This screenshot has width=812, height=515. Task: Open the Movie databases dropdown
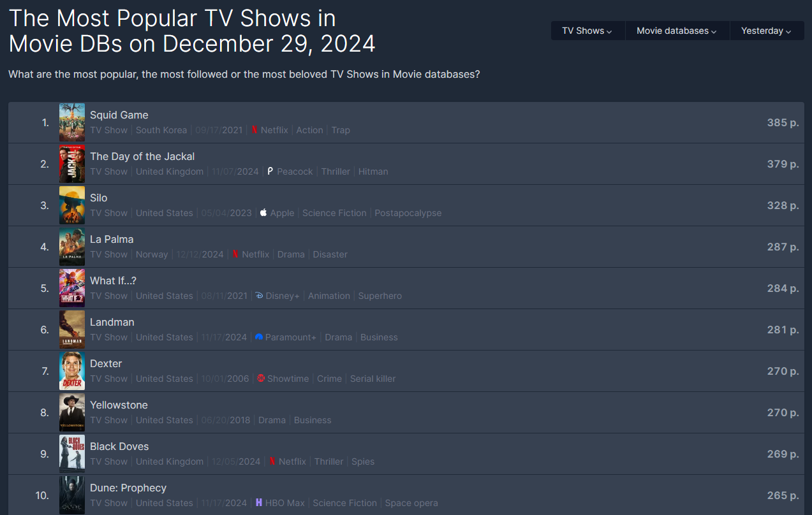click(x=677, y=31)
